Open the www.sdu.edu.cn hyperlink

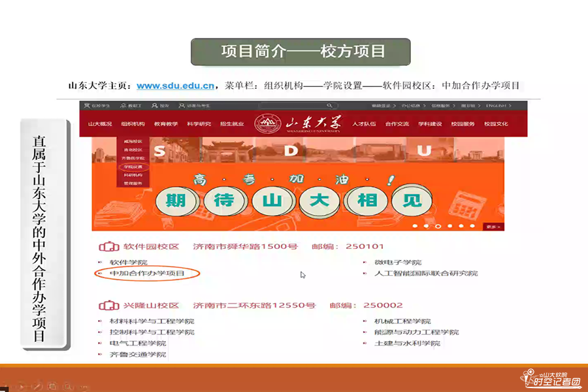pyautogui.click(x=176, y=85)
